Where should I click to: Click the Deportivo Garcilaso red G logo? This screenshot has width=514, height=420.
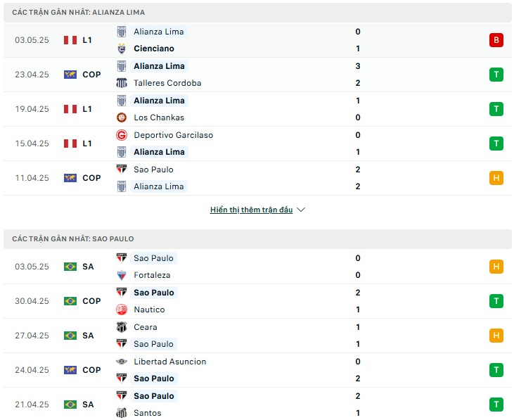click(x=122, y=135)
